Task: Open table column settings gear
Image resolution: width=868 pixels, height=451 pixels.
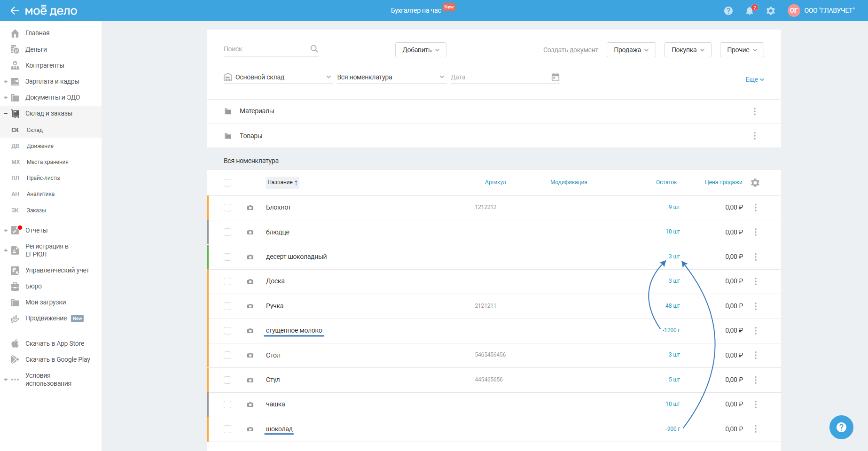Action: point(755,183)
